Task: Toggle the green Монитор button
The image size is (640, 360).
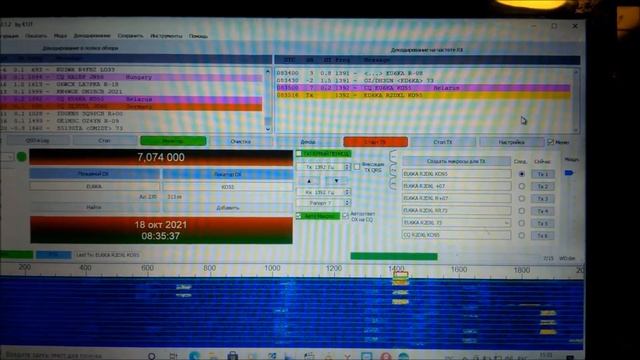Action: [x=173, y=141]
